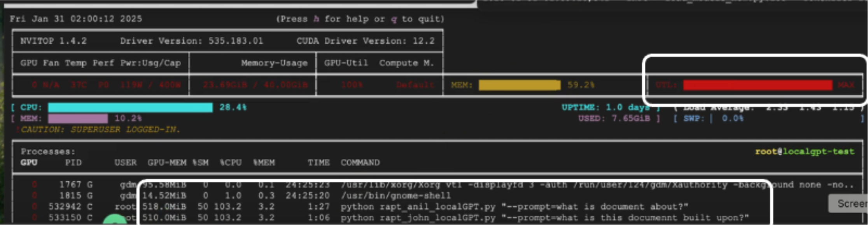868x225 pixels.
Task: Click the '28.4%' CPU percentage
Action: (x=233, y=107)
